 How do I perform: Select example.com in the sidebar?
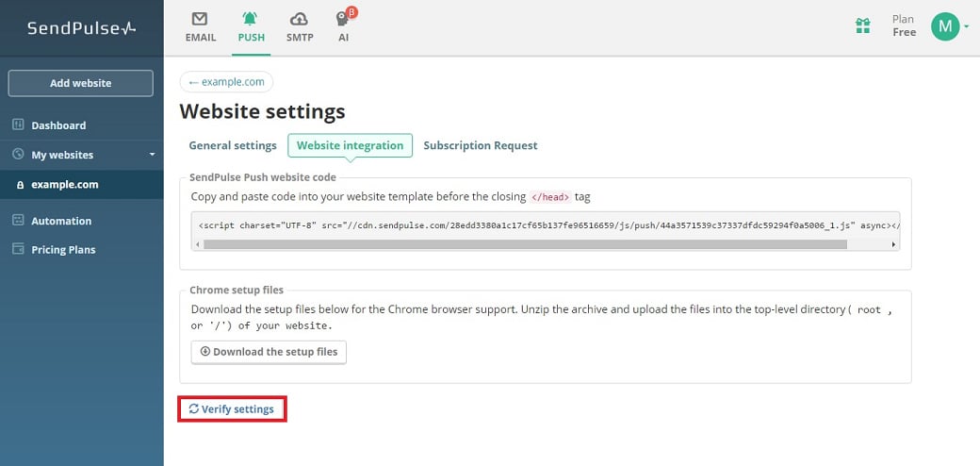point(64,185)
